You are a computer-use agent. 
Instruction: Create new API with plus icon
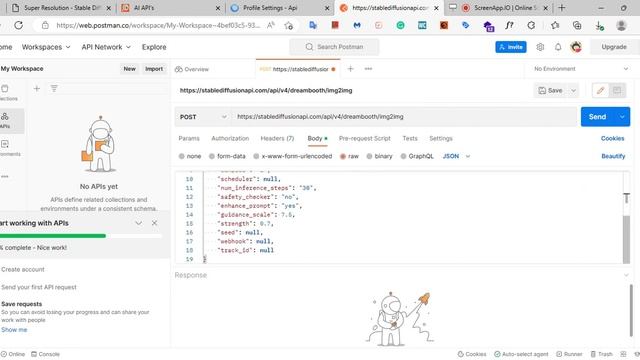(37, 88)
